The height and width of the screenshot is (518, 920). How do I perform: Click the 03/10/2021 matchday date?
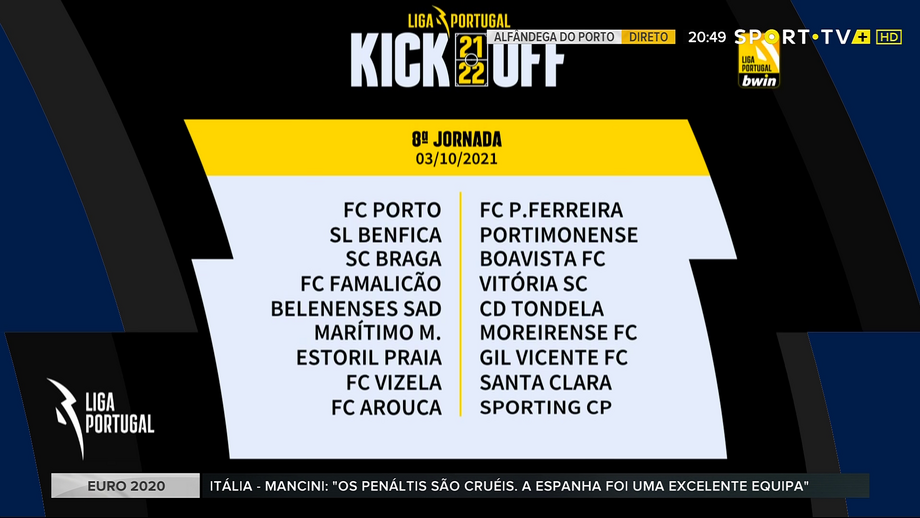tap(456, 158)
